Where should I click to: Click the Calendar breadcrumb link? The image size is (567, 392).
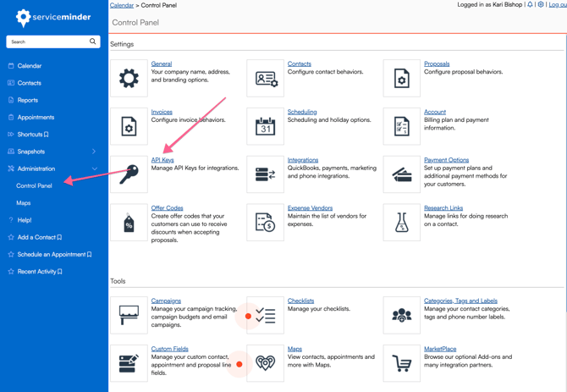coord(122,5)
